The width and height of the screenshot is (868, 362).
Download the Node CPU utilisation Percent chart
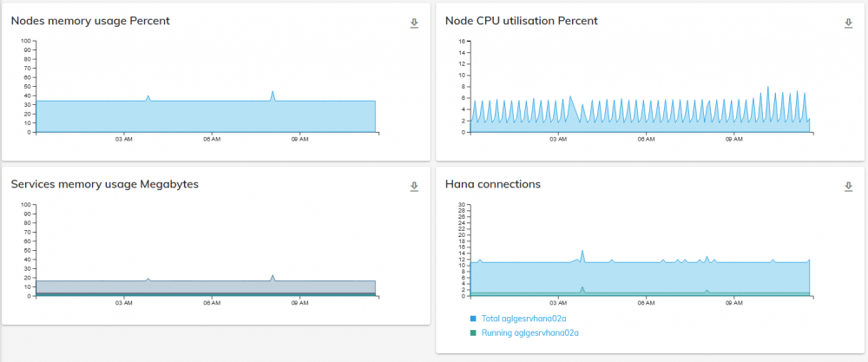pos(848,23)
